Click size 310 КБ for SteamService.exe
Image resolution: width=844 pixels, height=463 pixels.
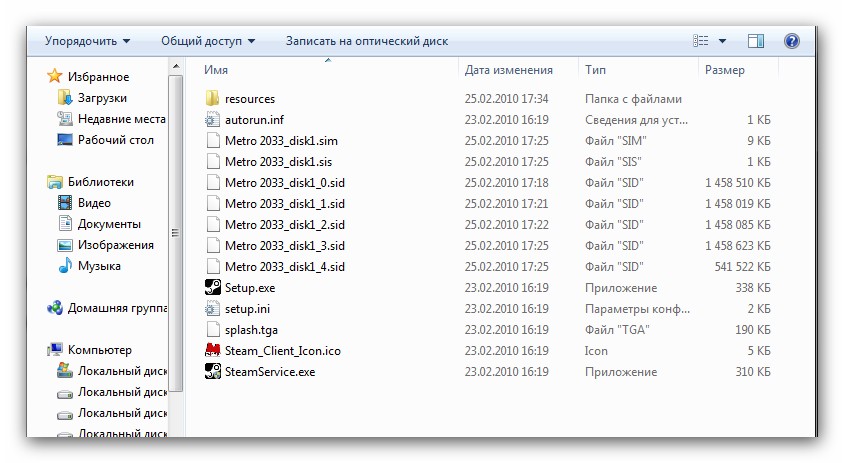752,372
